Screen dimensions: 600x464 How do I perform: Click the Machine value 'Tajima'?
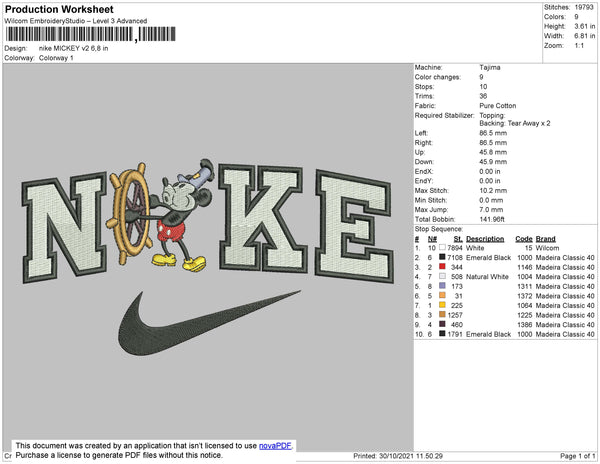[x=490, y=67]
